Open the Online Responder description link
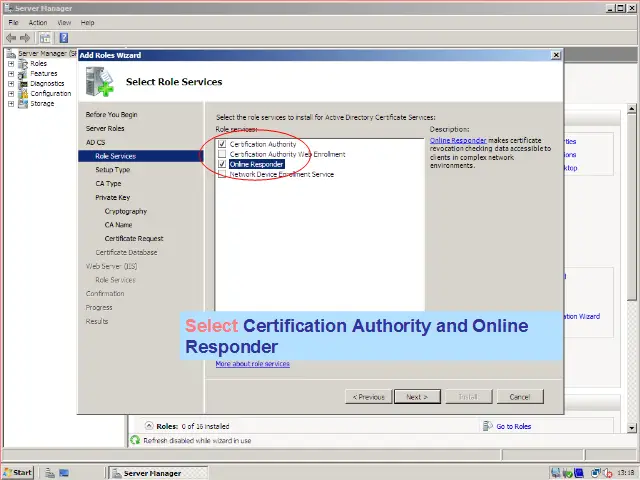Screen dimensions: 640x480 pos(458,141)
